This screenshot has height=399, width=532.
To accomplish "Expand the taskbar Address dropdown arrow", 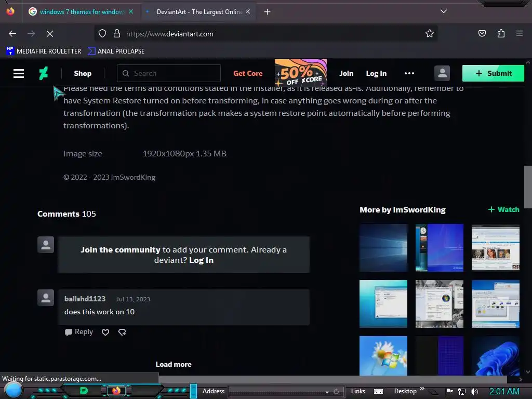I will (x=327, y=392).
